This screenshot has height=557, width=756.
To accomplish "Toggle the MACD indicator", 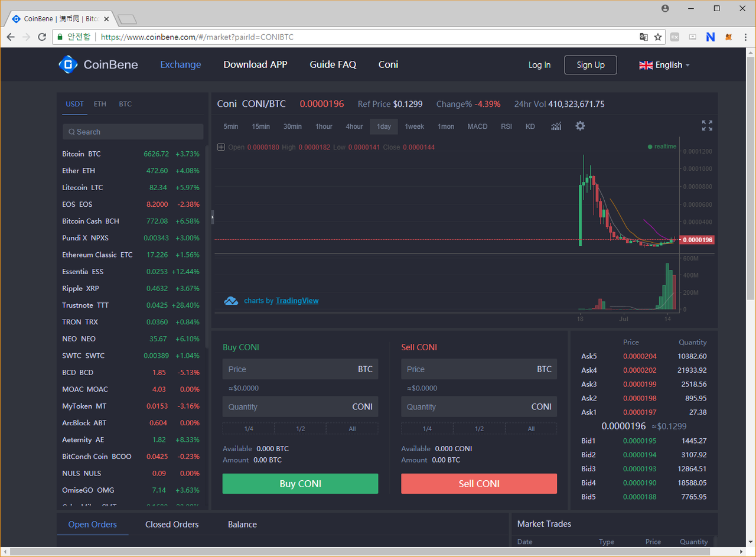I will [x=477, y=126].
